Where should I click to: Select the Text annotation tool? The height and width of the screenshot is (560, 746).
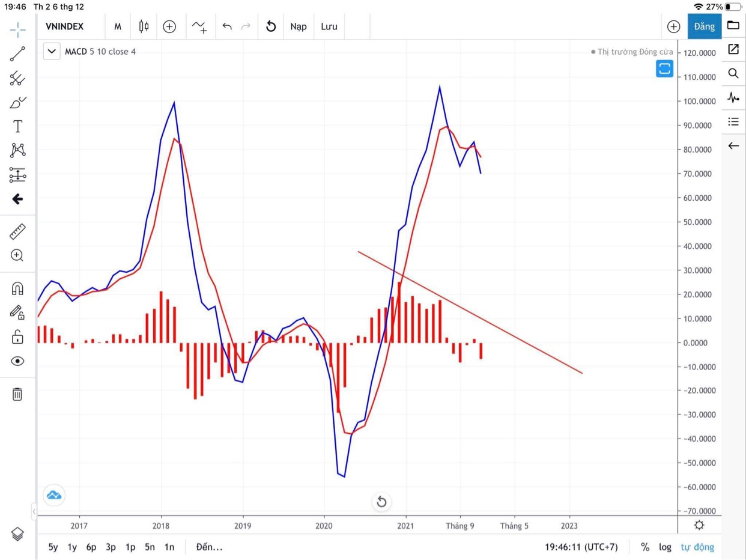click(x=17, y=126)
